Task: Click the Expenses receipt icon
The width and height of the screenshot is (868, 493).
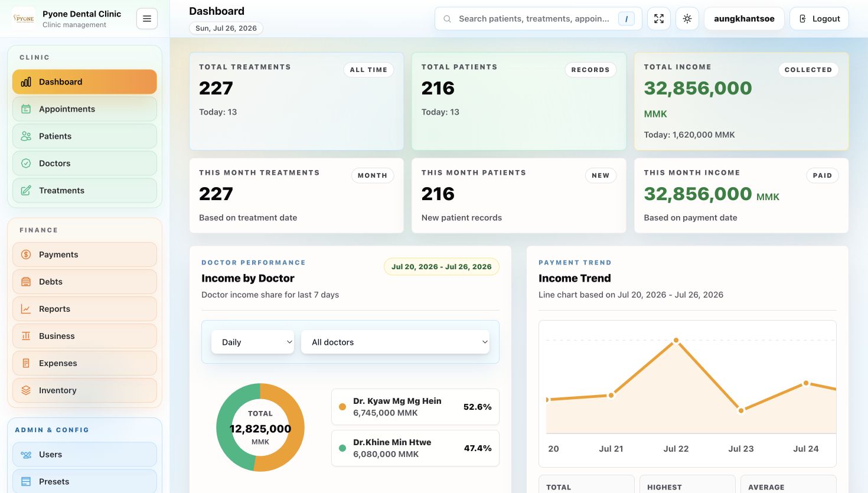Action: (x=26, y=363)
